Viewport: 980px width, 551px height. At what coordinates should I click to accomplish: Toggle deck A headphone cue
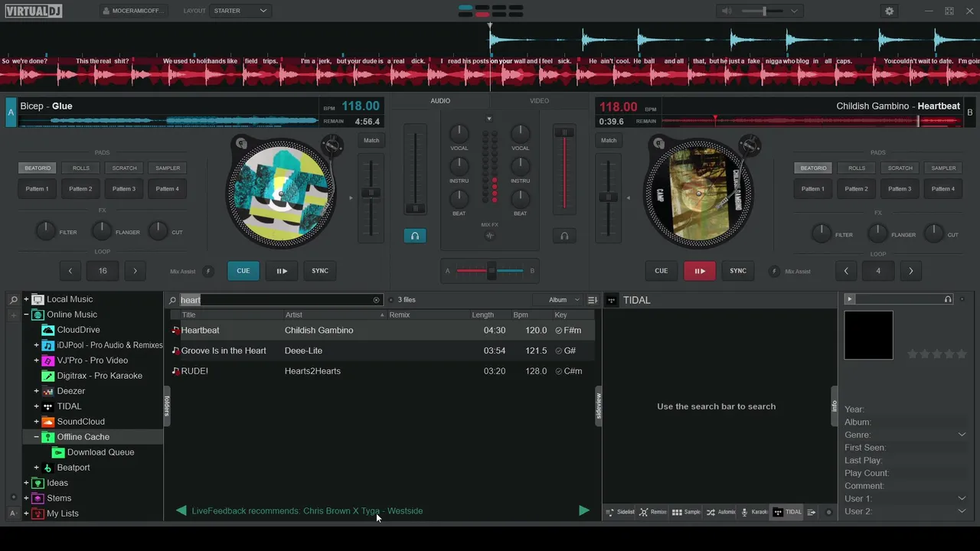415,236
